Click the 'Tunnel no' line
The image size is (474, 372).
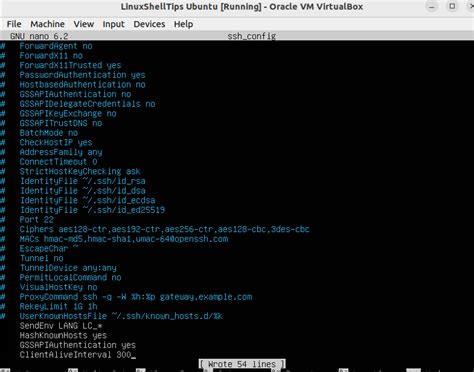click(42, 259)
